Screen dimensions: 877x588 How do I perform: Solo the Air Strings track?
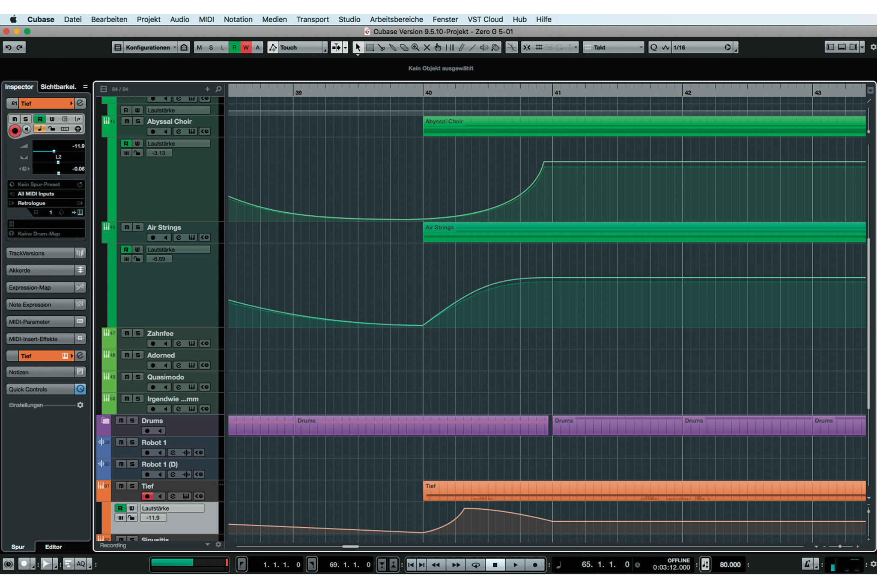[138, 227]
